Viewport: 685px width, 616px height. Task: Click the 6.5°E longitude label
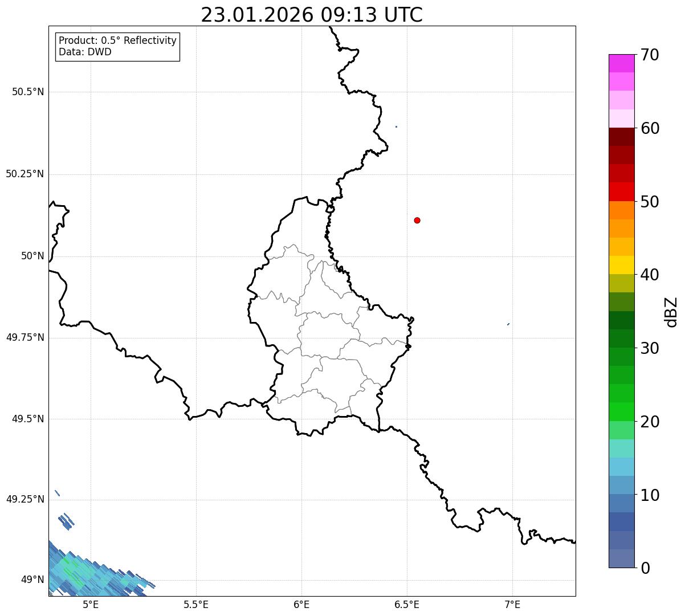coord(407,605)
